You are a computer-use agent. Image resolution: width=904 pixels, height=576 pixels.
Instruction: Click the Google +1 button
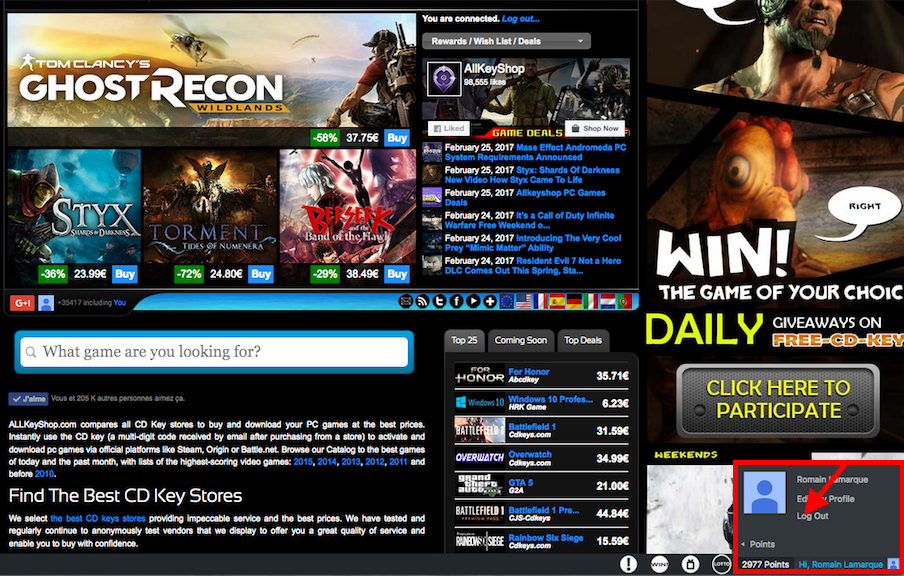pyautogui.click(x=22, y=302)
